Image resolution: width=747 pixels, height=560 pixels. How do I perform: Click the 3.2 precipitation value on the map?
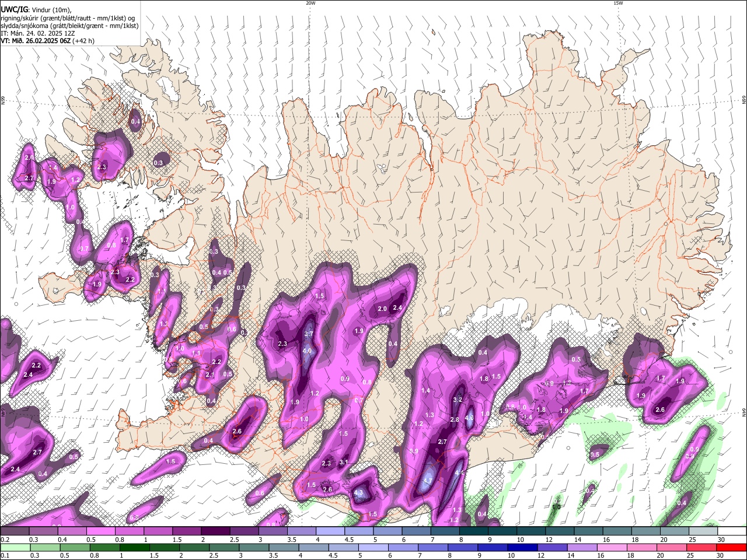click(458, 400)
